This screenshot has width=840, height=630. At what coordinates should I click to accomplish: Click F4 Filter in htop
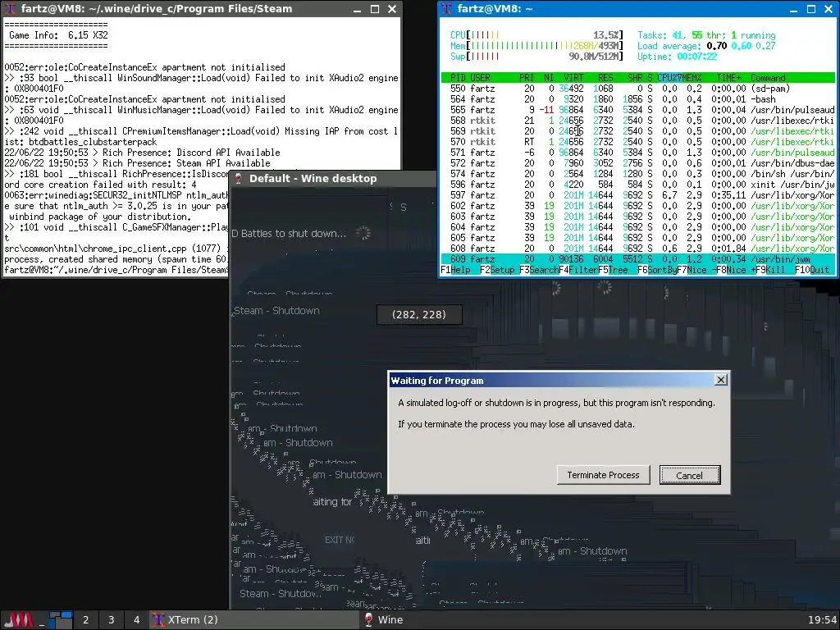pyautogui.click(x=578, y=270)
